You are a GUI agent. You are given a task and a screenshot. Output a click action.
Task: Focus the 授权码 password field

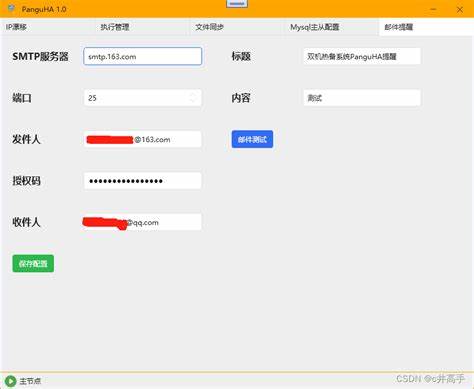[143, 181]
